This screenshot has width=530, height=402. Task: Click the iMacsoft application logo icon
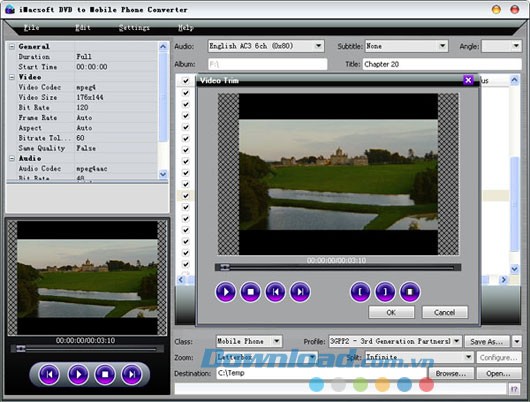[x=10, y=9]
